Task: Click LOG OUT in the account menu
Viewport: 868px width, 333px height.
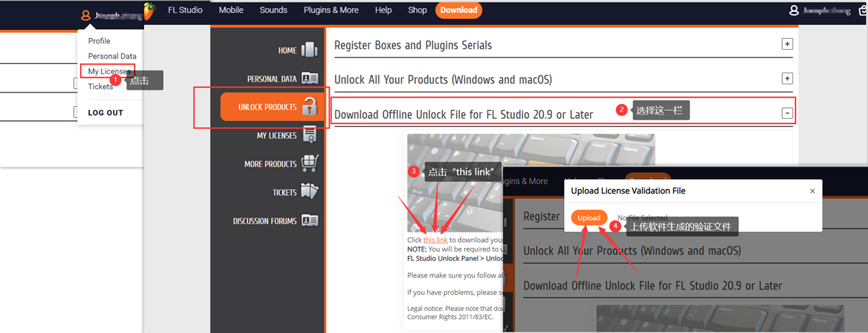Action: 106,113
